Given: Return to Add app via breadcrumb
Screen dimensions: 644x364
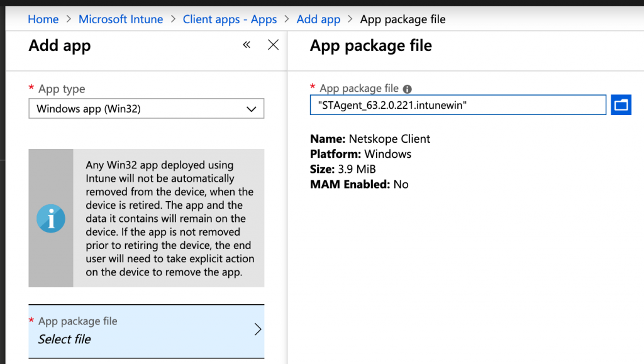Looking at the screenshot, I should tap(318, 19).
